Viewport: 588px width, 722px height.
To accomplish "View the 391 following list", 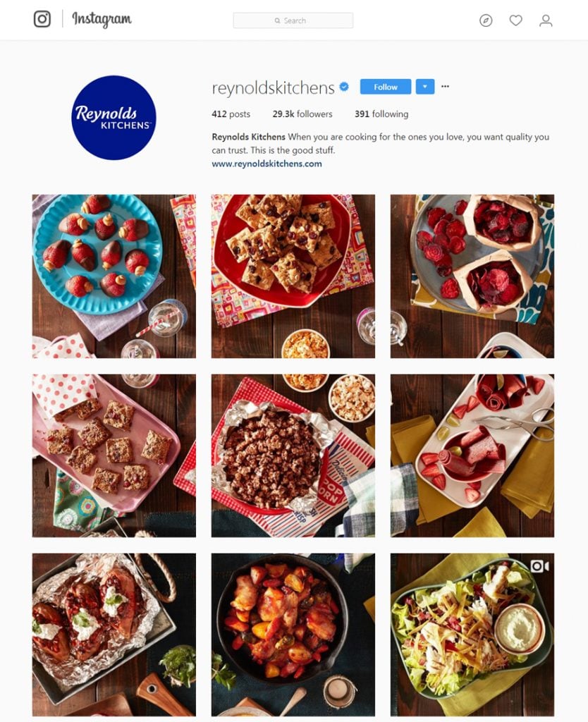I will [x=381, y=114].
